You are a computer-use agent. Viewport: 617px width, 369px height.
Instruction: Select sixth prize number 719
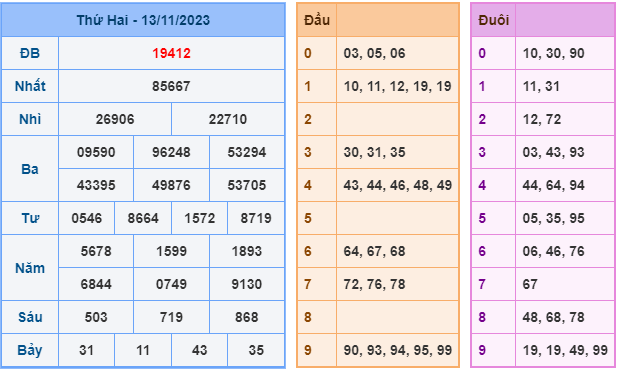172,317
